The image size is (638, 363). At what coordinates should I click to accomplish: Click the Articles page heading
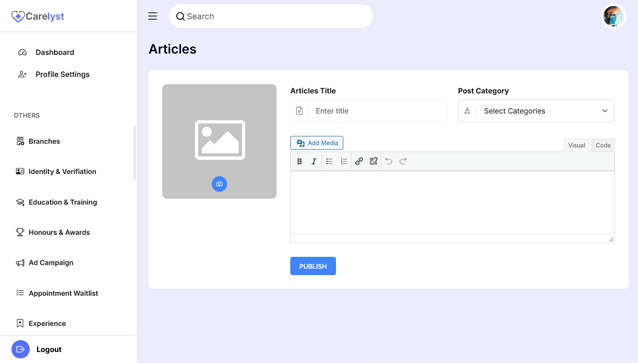[173, 49]
